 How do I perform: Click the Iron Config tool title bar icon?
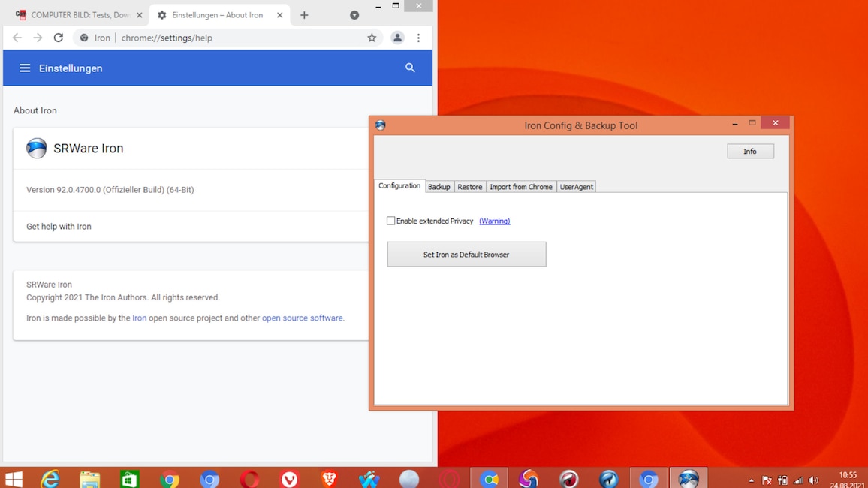coord(380,125)
